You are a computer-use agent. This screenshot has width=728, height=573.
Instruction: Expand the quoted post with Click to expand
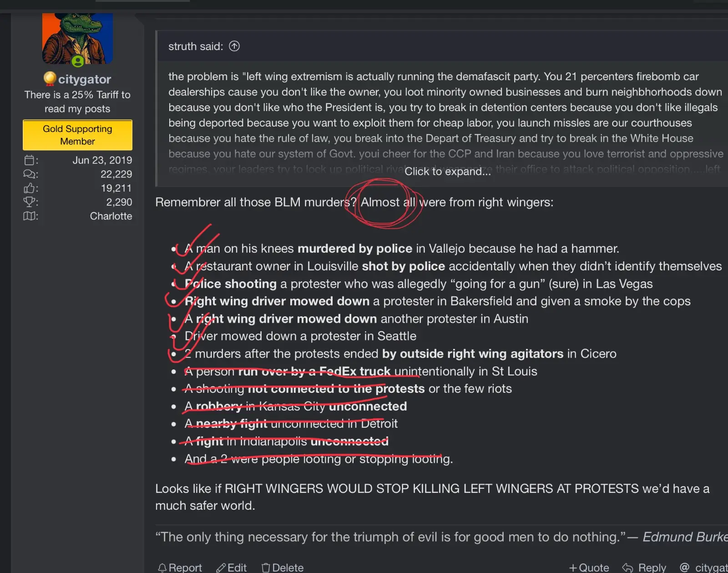[448, 172]
